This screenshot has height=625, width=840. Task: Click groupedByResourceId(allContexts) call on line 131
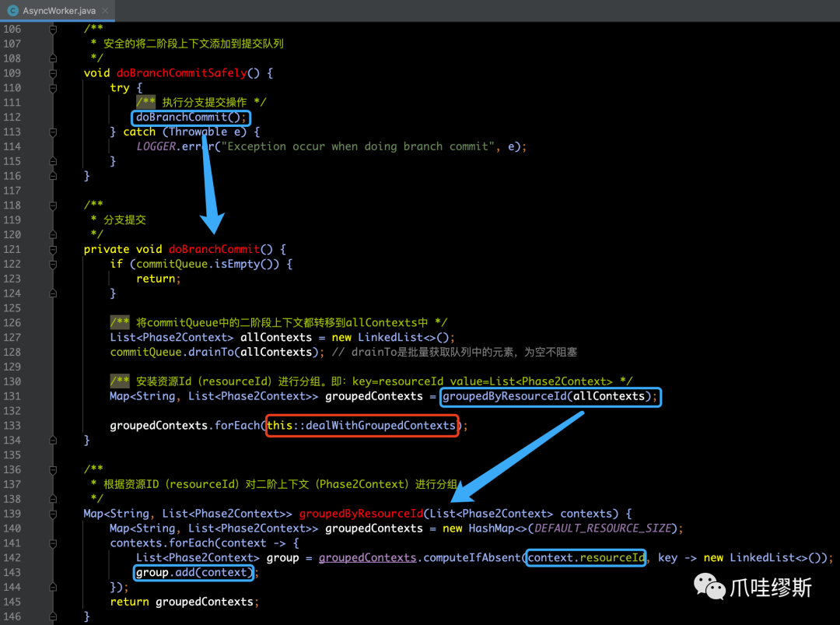pyautogui.click(x=547, y=396)
